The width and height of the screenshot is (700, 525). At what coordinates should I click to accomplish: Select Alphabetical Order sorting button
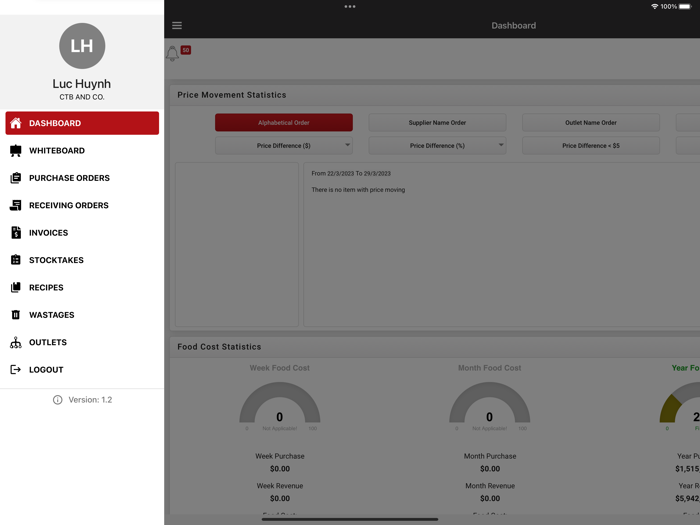pyautogui.click(x=284, y=123)
